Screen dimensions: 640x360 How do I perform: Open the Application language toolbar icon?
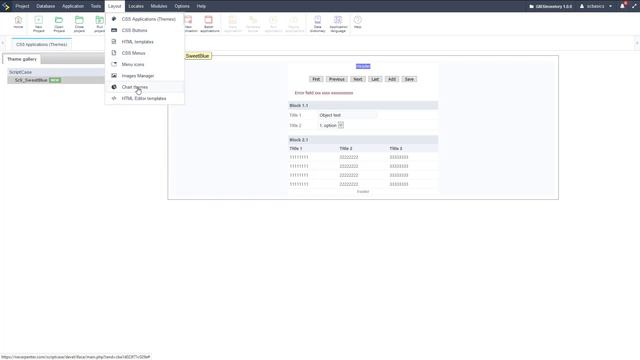(338, 24)
